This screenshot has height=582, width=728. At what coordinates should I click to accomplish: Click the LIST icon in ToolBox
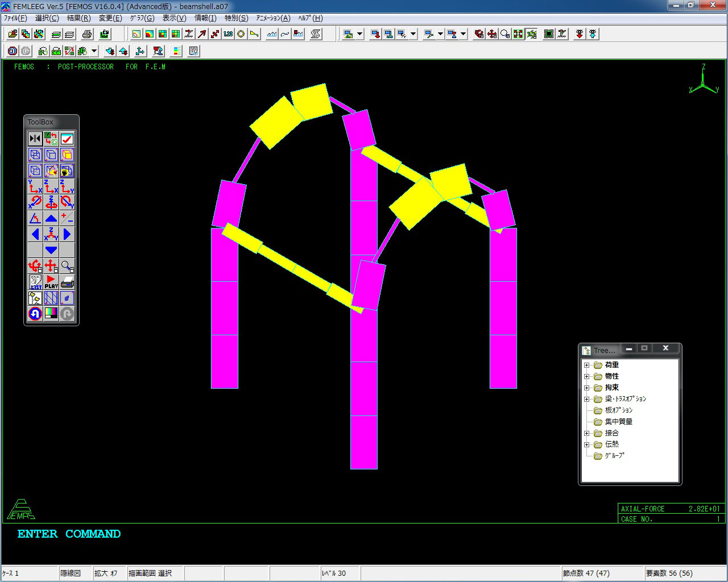[35, 282]
